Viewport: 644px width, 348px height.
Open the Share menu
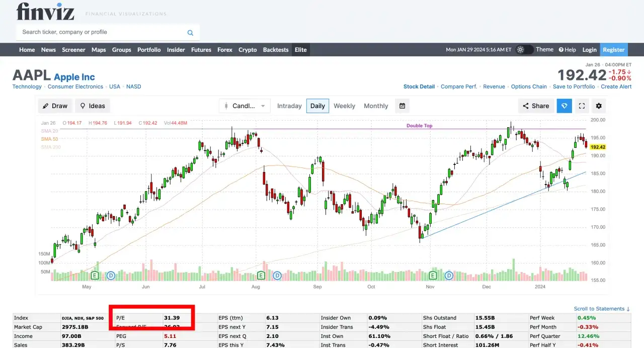coord(536,106)
